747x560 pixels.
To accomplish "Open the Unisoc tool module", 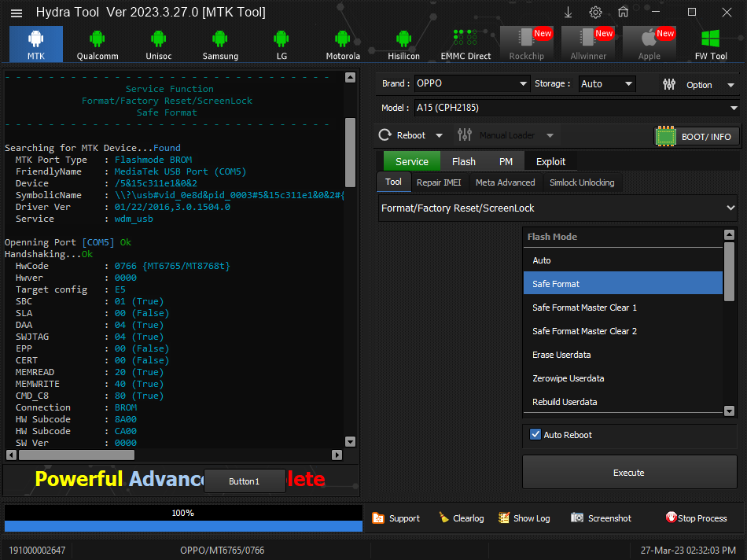I will 158,44.
